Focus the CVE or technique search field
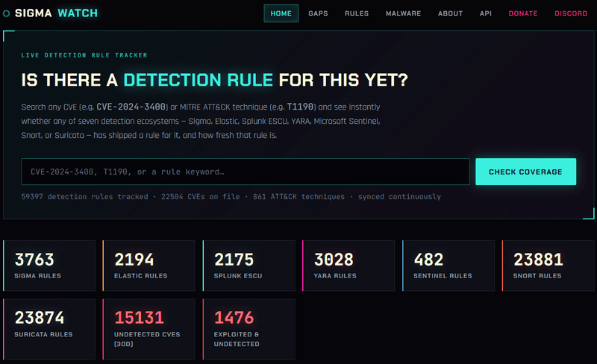Viewport: 597px width, 364px height. coord(246,172)
